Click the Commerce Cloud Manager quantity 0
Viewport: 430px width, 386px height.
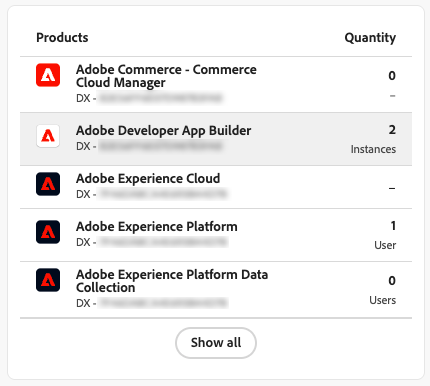pyautogui.click(x=392, y=76)
